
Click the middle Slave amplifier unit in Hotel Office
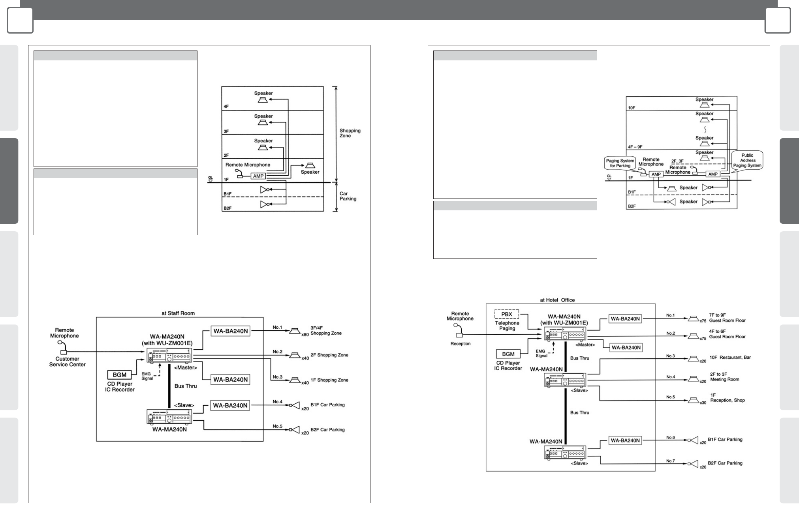tap(565, 380)
